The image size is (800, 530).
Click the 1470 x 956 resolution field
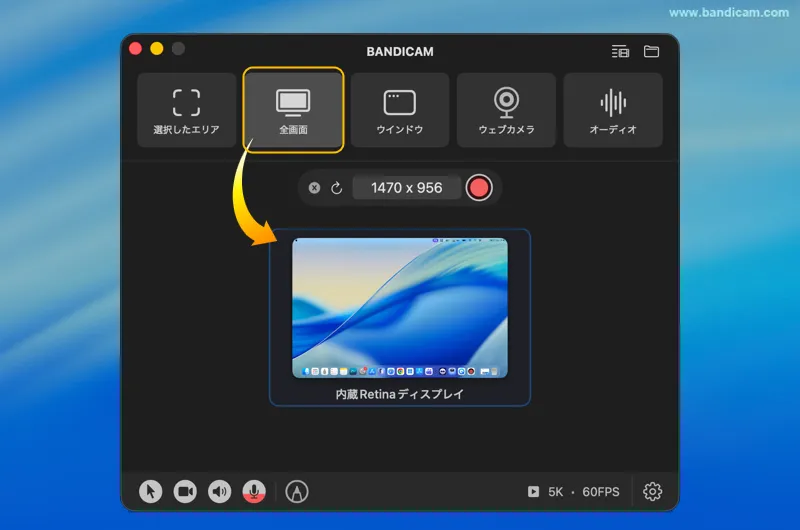(x=407, y=188)
